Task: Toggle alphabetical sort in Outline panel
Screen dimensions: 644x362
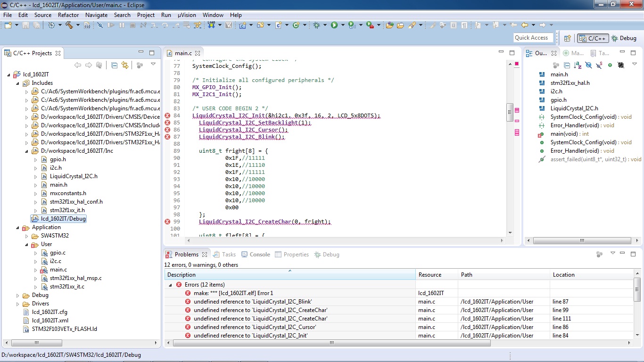Action: tap(578, 65)
